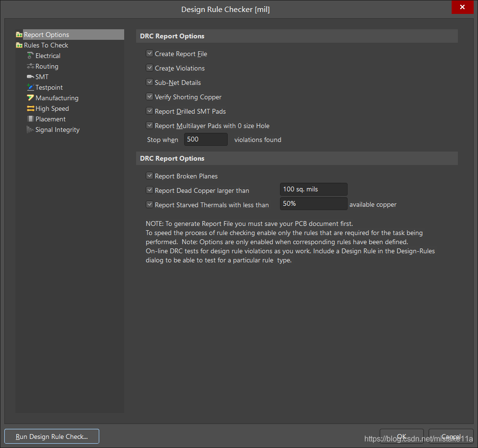Toggle Report Drilled SMT Pads checkbox
Viewport: 478px width, 448px height.
(x=150, y=111)
